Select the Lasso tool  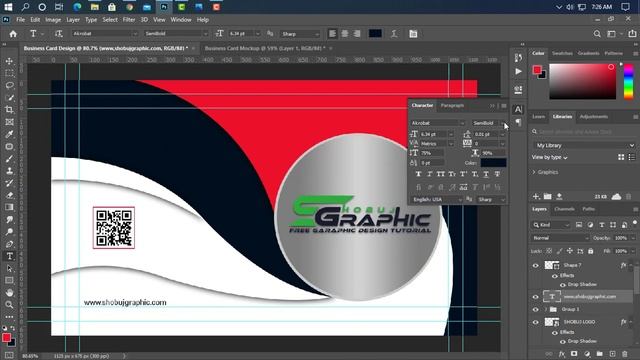[9, 86]
